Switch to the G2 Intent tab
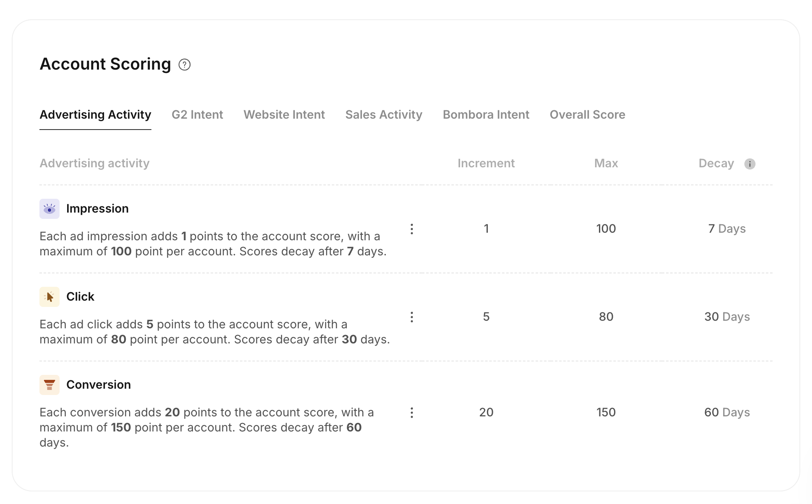The height and width of the screenshot is (504, 812). coord(197,114)
